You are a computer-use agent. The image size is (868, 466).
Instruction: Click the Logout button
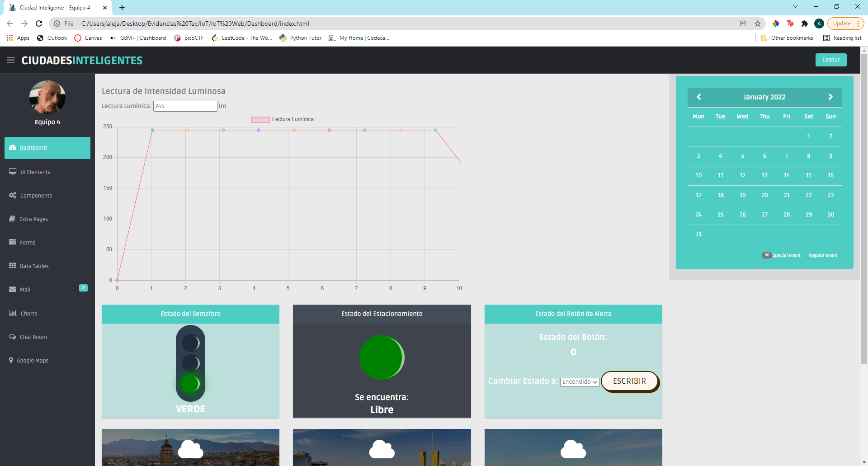click(x=830, y=60)
